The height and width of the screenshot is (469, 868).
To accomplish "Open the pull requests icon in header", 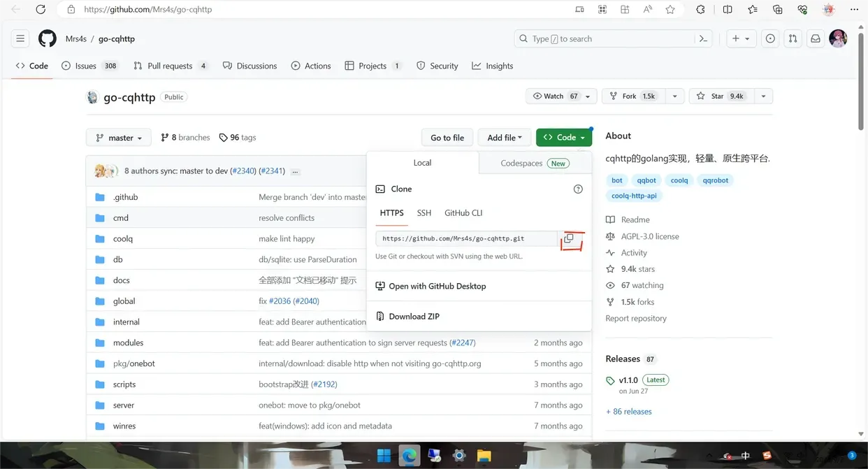I will tap(793, 39).
